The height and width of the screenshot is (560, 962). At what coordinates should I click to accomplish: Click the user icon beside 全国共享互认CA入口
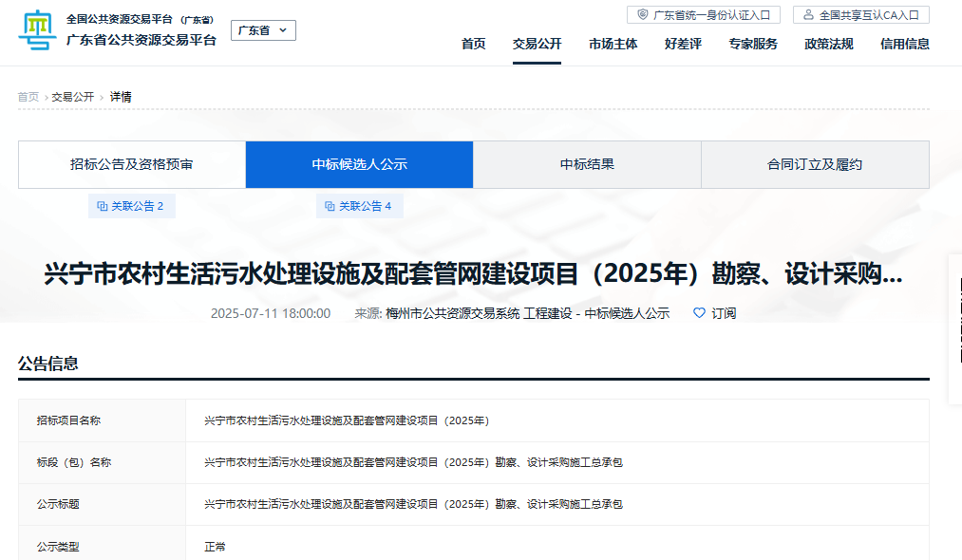click(x=808, y=15)
